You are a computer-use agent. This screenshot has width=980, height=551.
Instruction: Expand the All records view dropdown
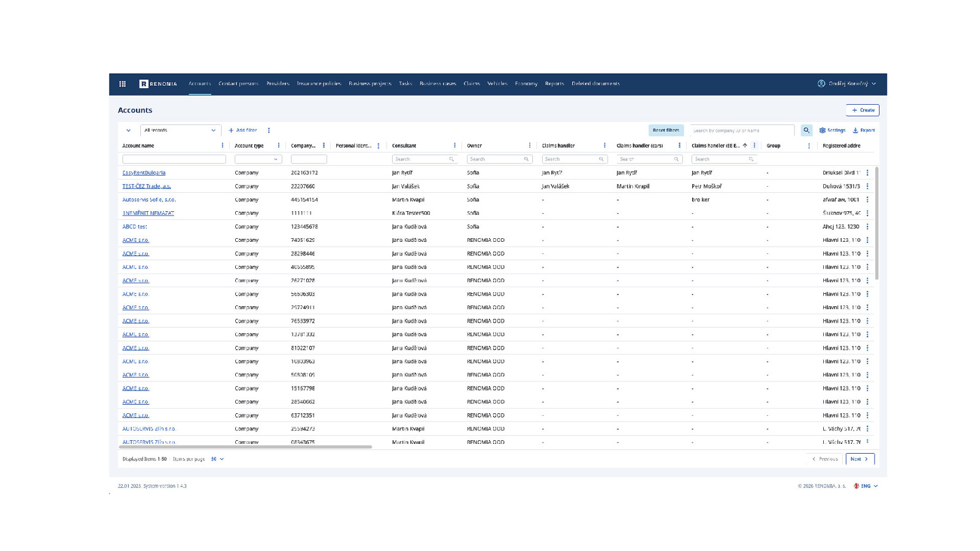[x=180, y=130]
